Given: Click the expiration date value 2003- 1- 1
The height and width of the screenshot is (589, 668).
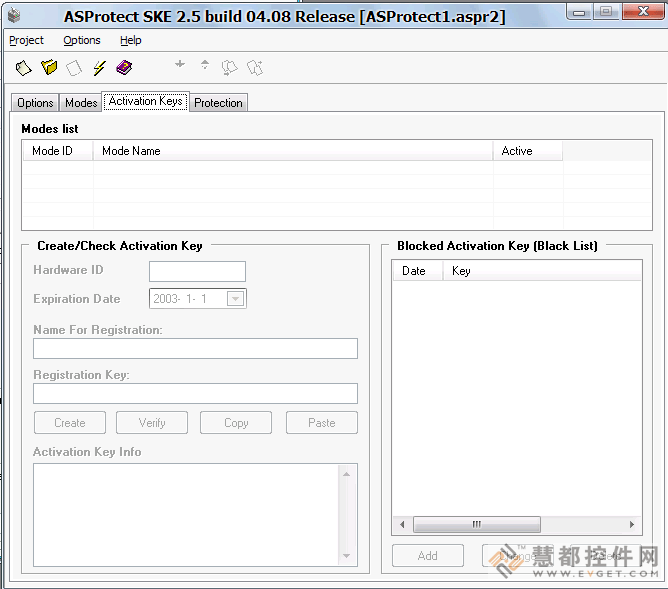Looking at the screenshot, I should click(180, 299).
